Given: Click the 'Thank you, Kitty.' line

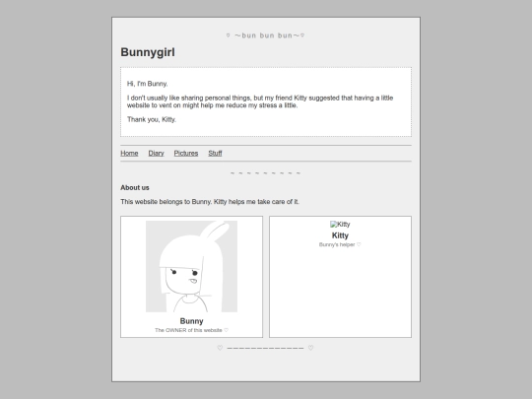Looking at the screenshot, I should 152,119.
